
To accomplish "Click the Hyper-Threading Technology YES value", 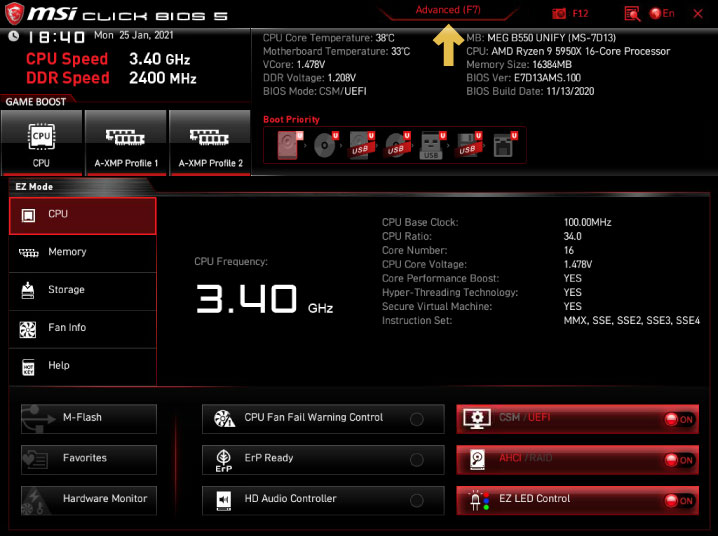I will 572,292.
